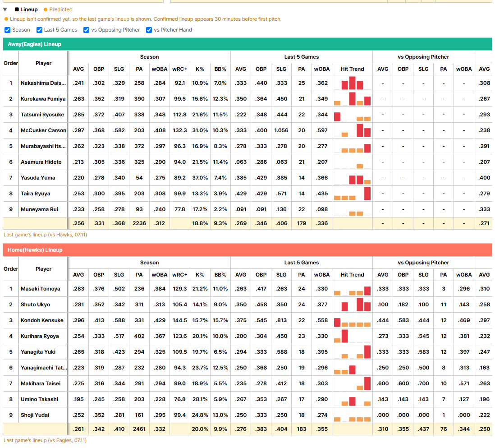The width and height of the screenshot is (495, 448).
Task: Click Kondoh Kensuke's hit trend chart
Action: click(x=352, y=320)
